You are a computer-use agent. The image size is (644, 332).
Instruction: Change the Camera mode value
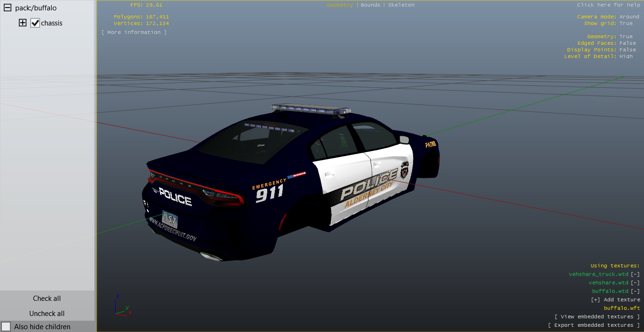coord(629,17)
